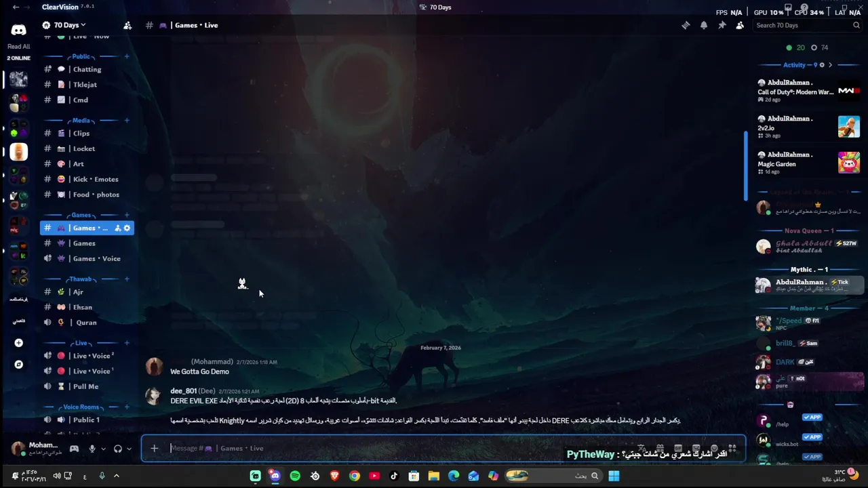
Task: Open the apps launcher in message bar
Action: pos(732,448)
